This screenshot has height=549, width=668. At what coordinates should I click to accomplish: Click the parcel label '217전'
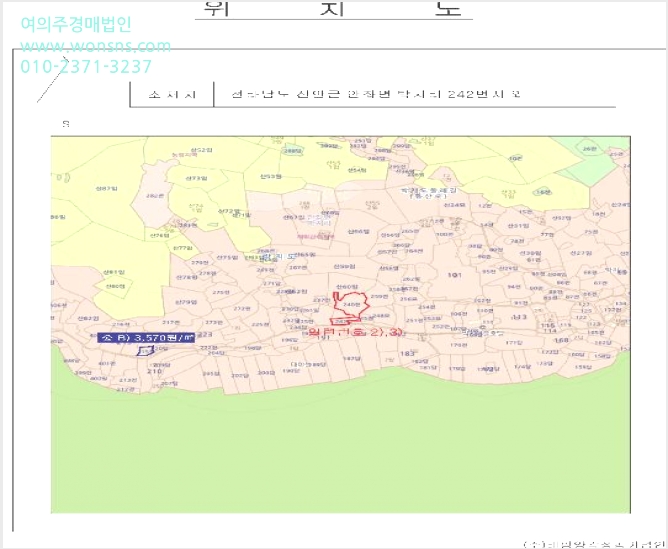coord(171,322)
